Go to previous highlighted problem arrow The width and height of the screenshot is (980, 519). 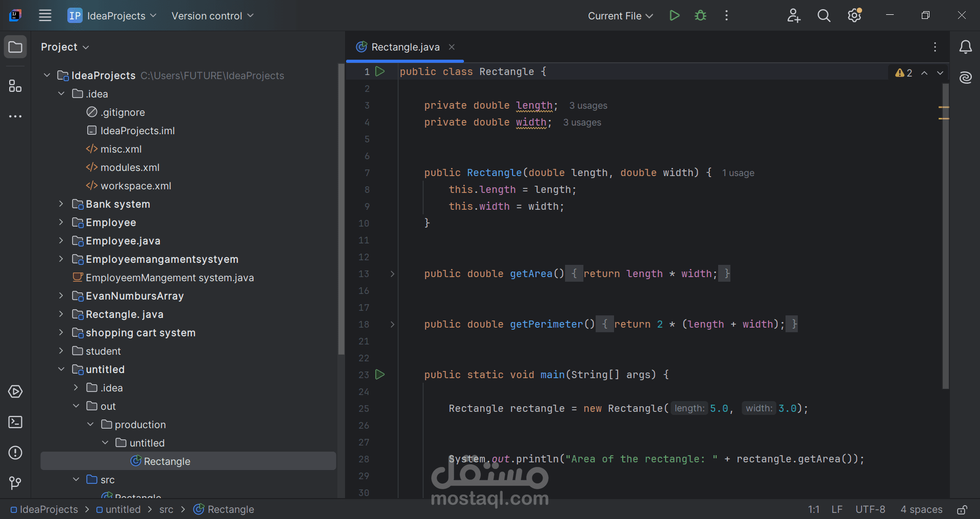click(924, 73)
